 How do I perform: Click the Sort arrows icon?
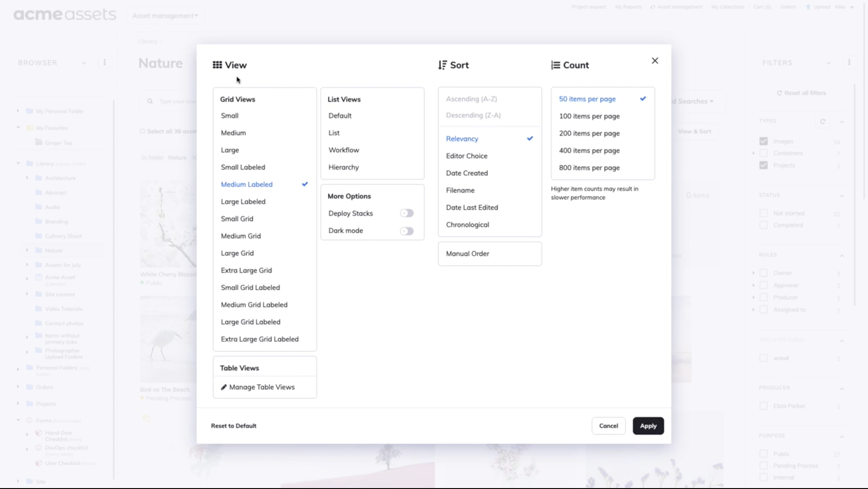442,65
